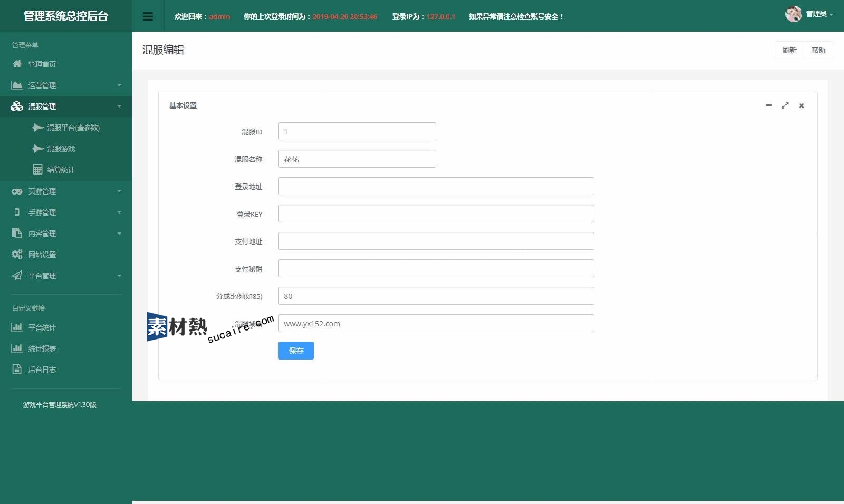Click the gamepad icon beside 页游管理
This screenshot has height=504, width=844.
point(17,191)
